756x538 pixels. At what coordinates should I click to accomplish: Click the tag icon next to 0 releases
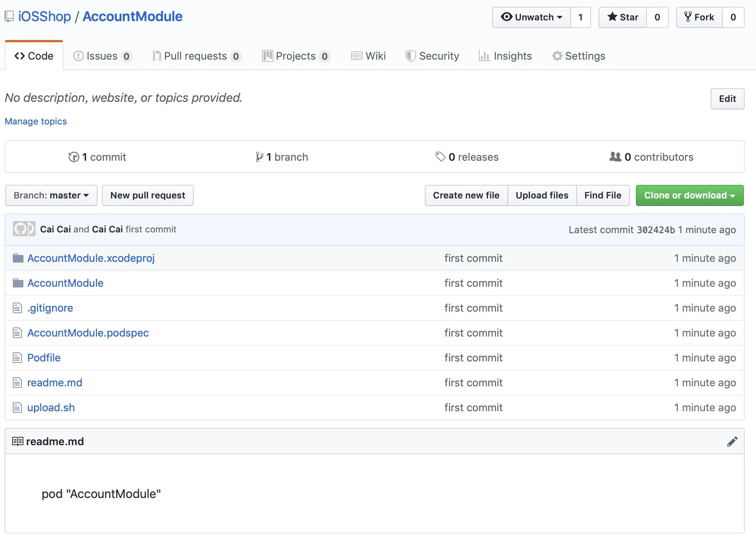point(440,157)
